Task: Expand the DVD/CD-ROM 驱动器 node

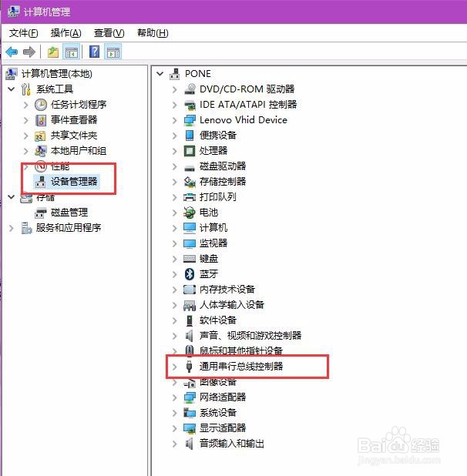Action: point(175,89)
